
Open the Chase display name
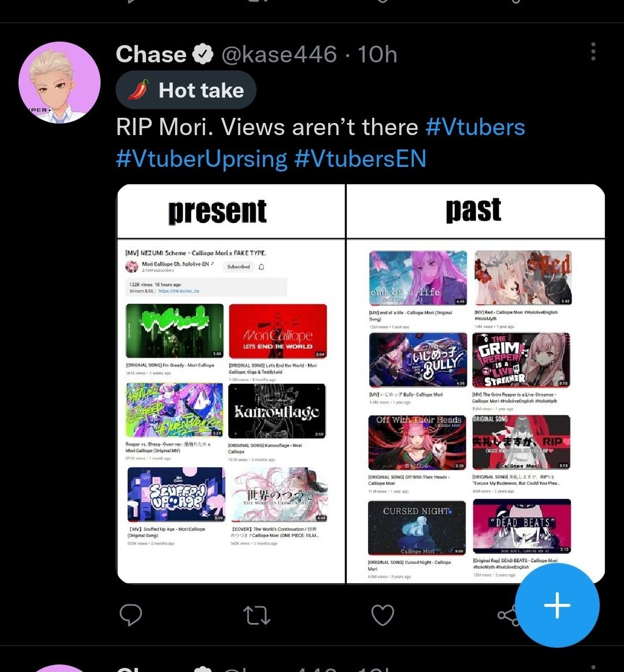151,54
